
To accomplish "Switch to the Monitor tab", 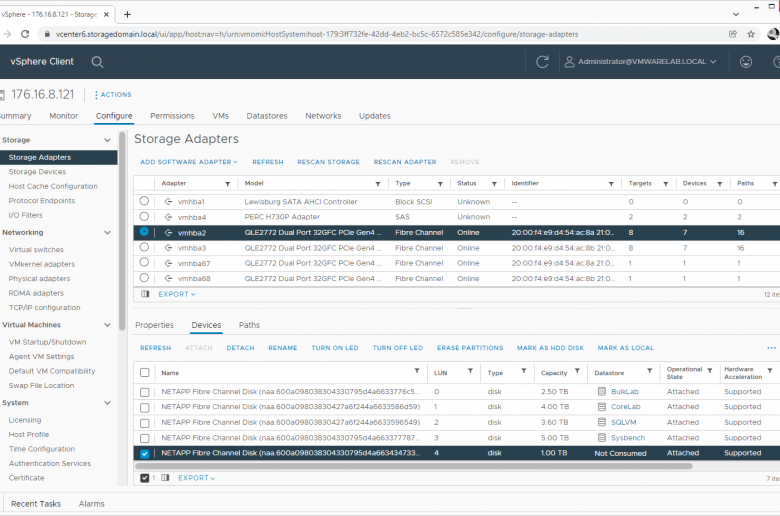I will coord(64,116).
